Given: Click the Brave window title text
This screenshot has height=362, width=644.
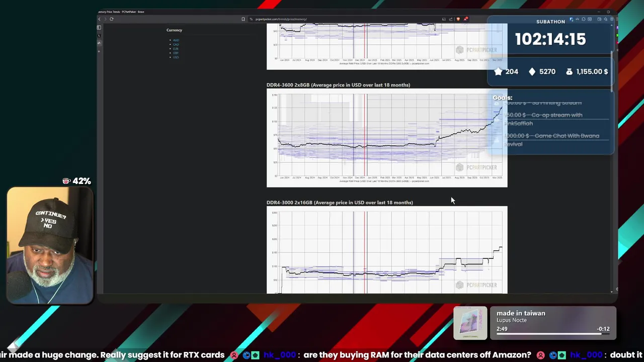Looking at the screenshot, I should [x=121, y=12].
